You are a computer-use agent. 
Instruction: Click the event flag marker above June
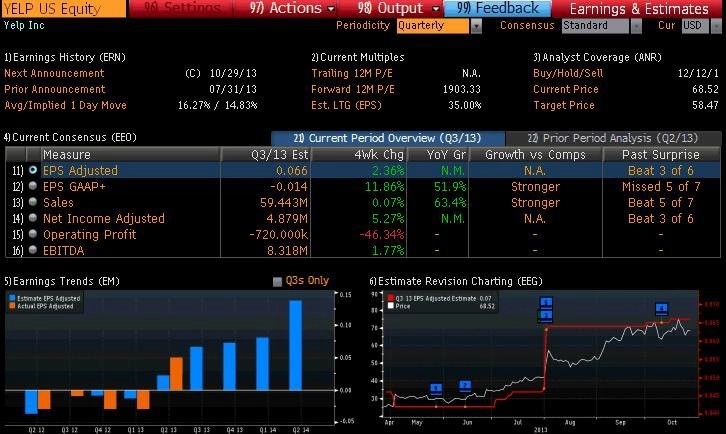tap(465, 385)
